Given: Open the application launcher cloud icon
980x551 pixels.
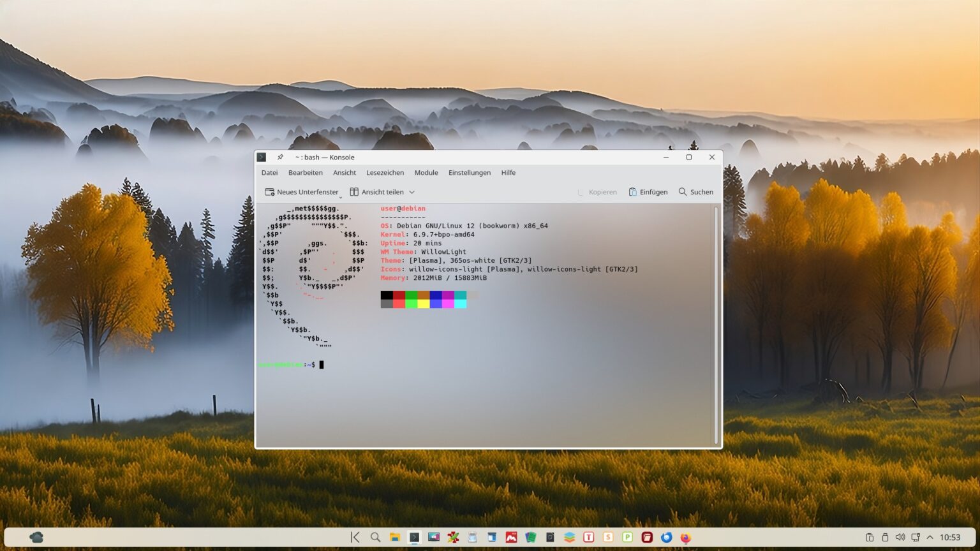Looking at the screenshot, I should tap(36, 538).
